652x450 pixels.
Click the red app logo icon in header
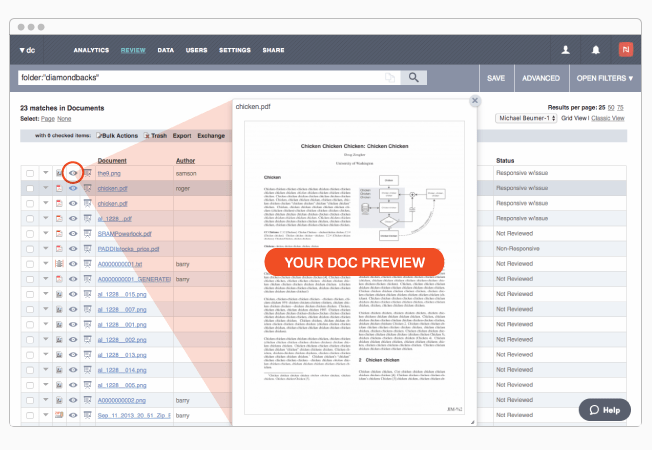pyautogui.click(x=626, y=49)
